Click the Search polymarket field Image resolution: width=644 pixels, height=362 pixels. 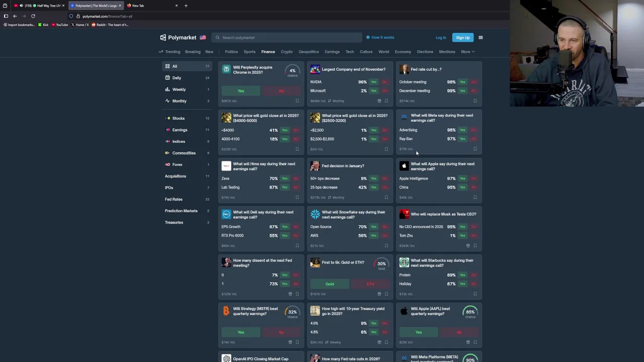click(x=287, y=38)
